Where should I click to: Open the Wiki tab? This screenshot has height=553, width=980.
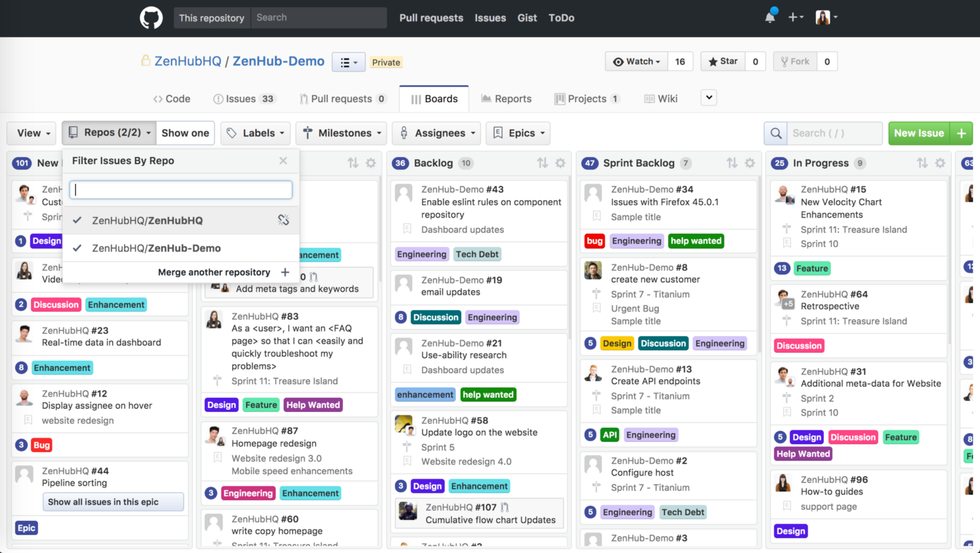[x=661, y=99]
